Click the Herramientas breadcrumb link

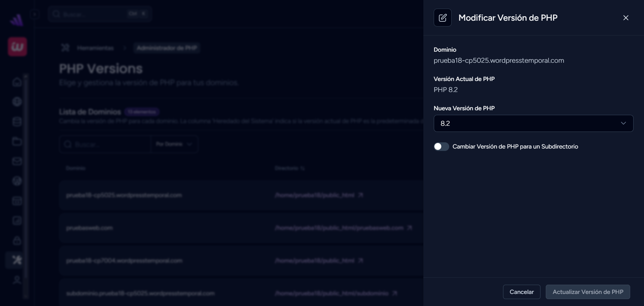coord(95,48)
